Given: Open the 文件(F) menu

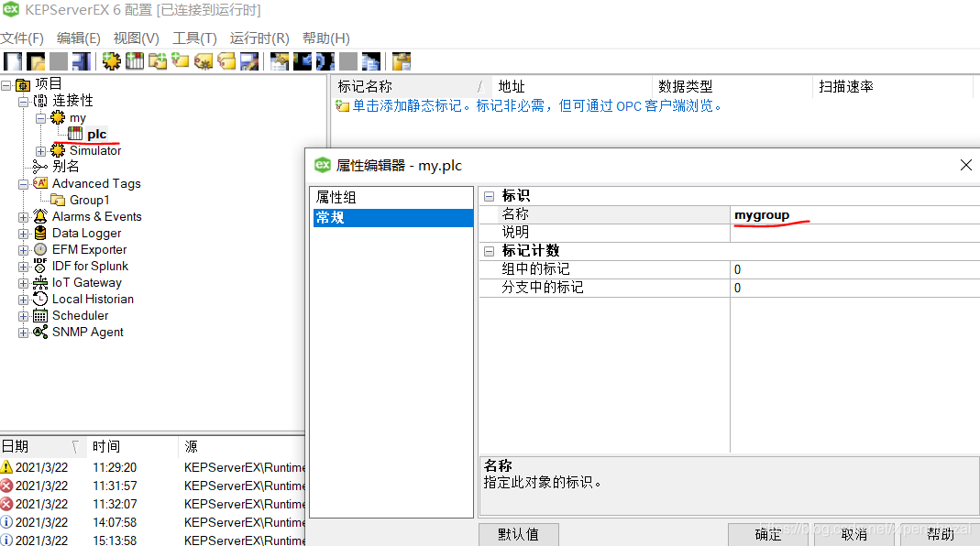Looking at the screenshot, I should point(23,38).
